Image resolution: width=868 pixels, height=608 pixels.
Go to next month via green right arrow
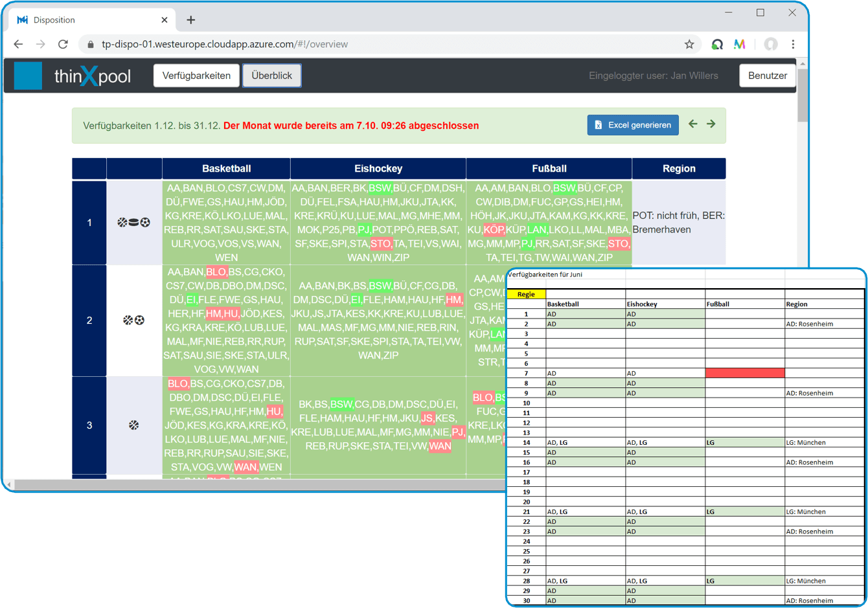tap(711, 124)
